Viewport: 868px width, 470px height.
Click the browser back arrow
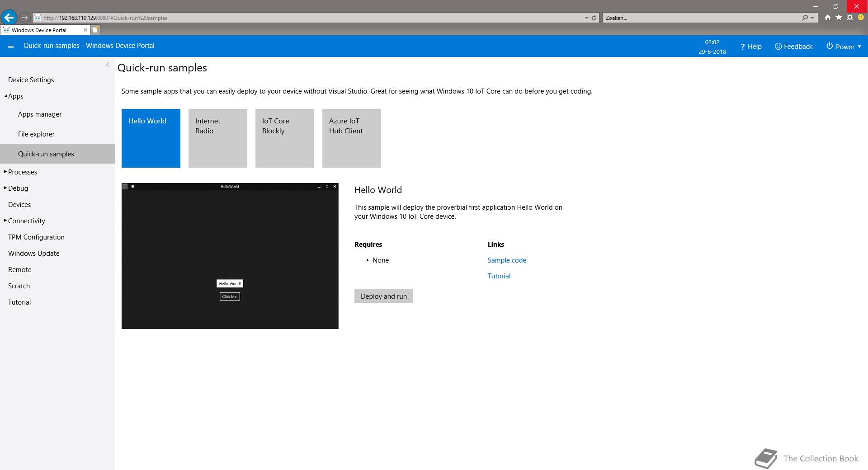pos(9,18)
